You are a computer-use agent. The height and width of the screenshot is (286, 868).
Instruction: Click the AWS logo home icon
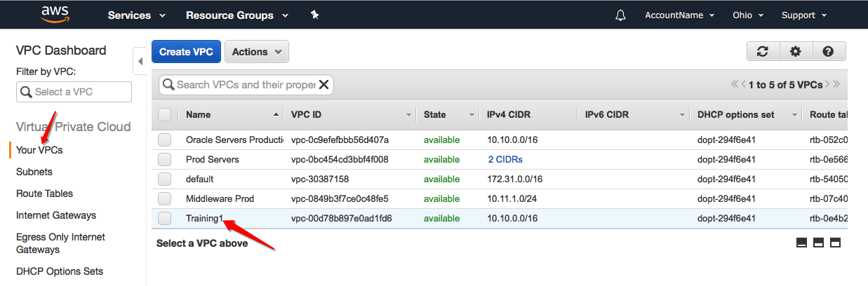pos(54,14)
